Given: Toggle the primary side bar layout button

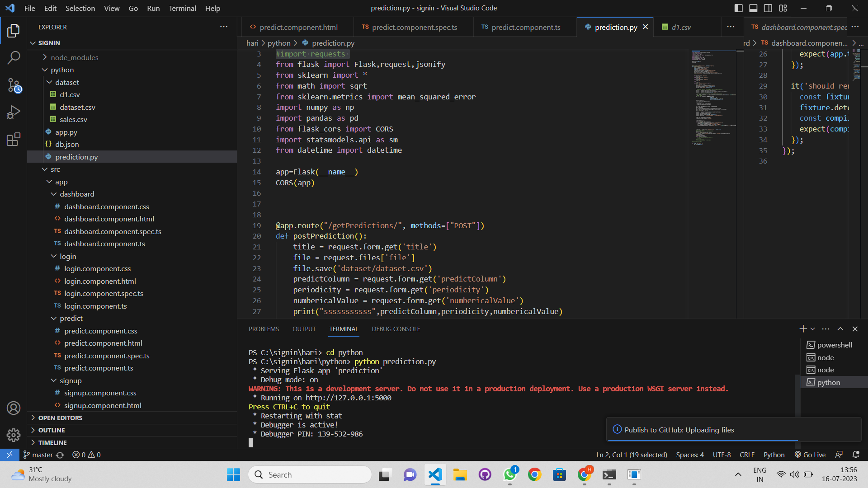Looking at the screenshot, I should tap(738, 8).
